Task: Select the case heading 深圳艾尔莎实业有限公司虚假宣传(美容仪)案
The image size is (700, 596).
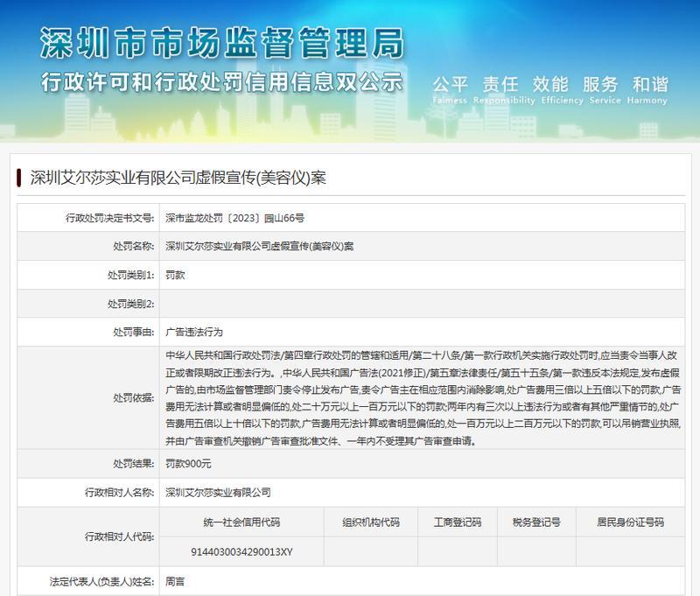Action: point(178,178)
